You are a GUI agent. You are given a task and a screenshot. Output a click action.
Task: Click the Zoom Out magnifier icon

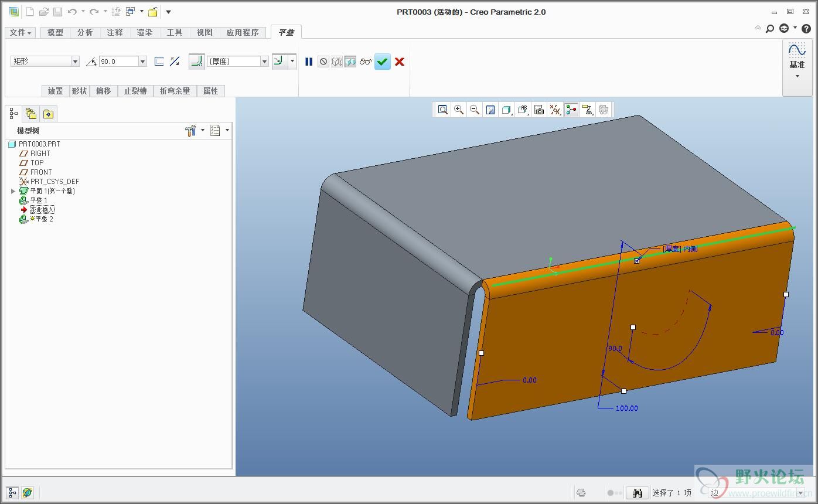pos(475,110)
